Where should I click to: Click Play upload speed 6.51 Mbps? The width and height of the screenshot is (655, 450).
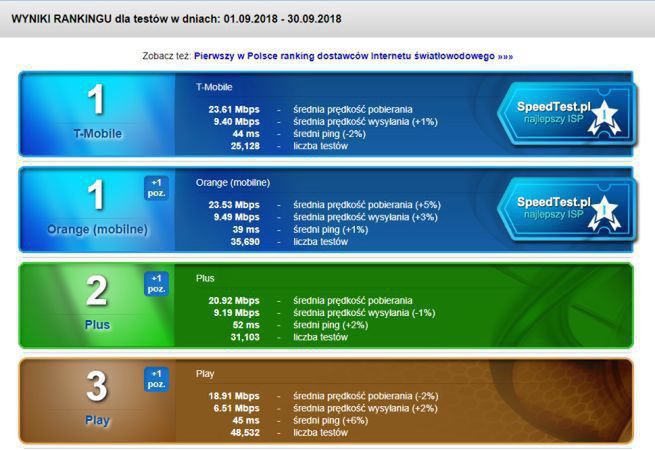coord(236,408)
